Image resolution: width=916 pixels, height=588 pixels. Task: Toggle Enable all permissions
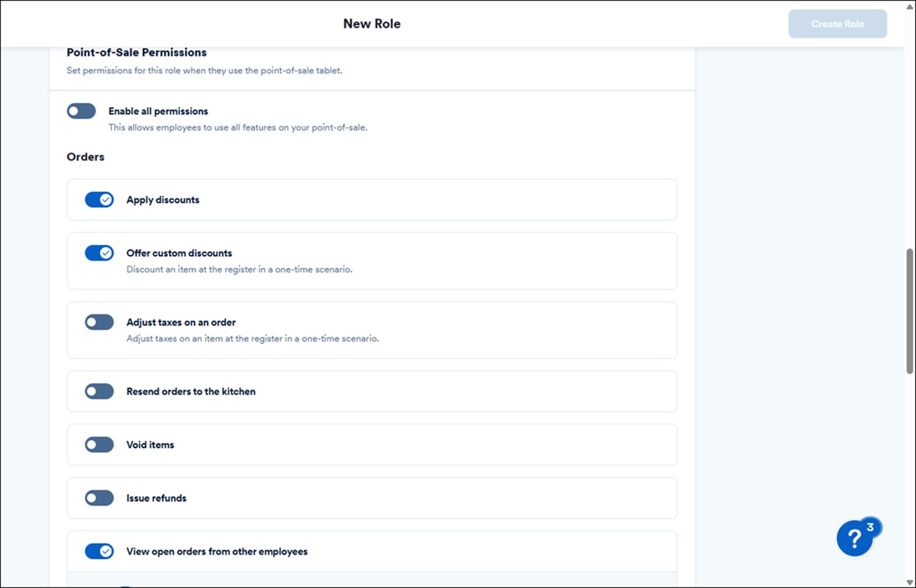pyautogui.click(x=81, y=111)
